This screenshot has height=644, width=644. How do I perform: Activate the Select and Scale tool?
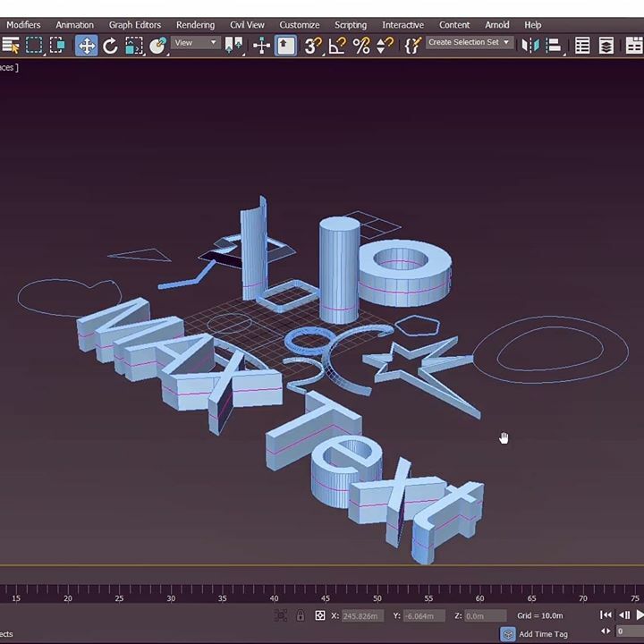pyautogui.click(x=134, y=46)
